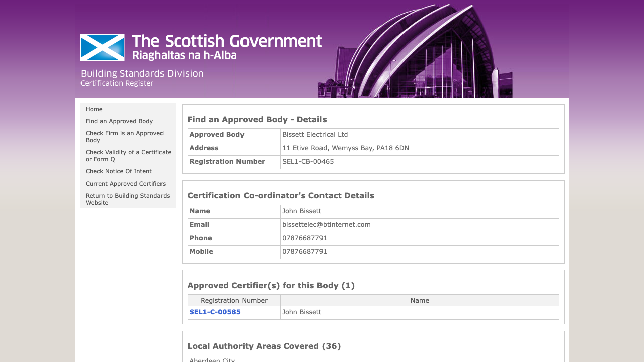This screenshot has width=644, height=362.
Task: Open the Check Notice Of Intent page
Action: [119, 171]
